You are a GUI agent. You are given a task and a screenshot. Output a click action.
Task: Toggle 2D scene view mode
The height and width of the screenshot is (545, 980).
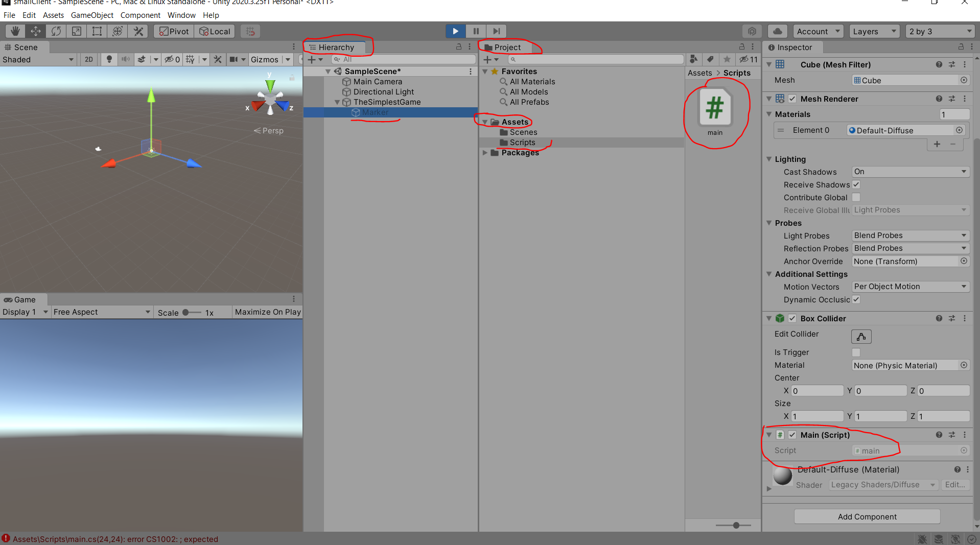point(89,59)
